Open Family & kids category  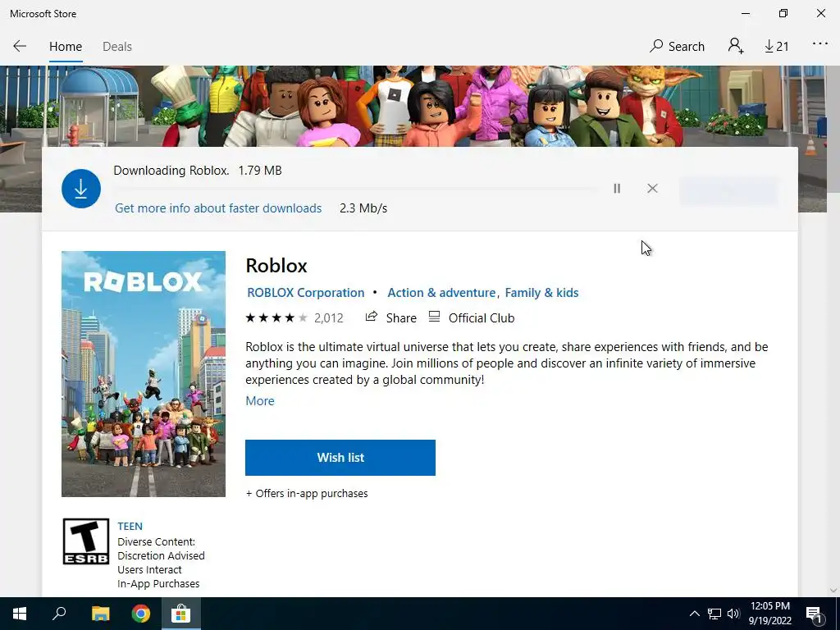pyautogui.click(x=541, y=293)
